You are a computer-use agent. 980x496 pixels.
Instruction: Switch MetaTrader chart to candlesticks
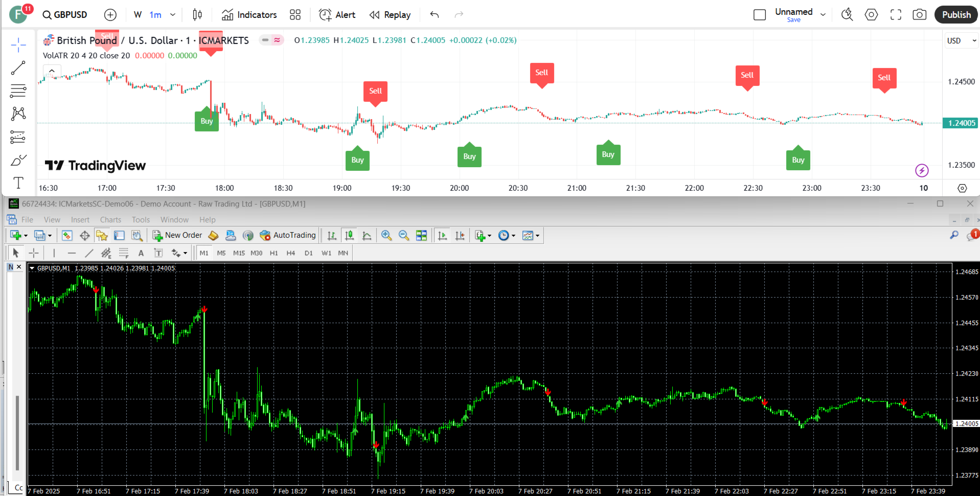pyautogui.click(x=349, y=235)
